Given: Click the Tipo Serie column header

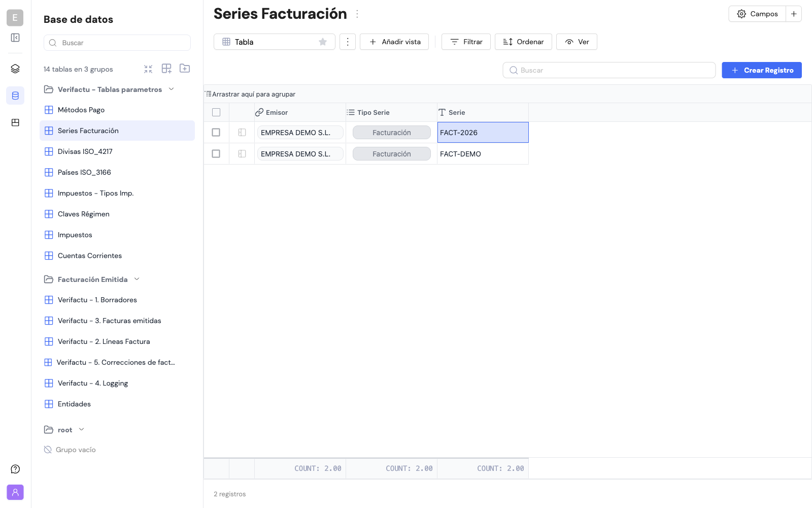Looking at the screenshot, I should 391,112.
